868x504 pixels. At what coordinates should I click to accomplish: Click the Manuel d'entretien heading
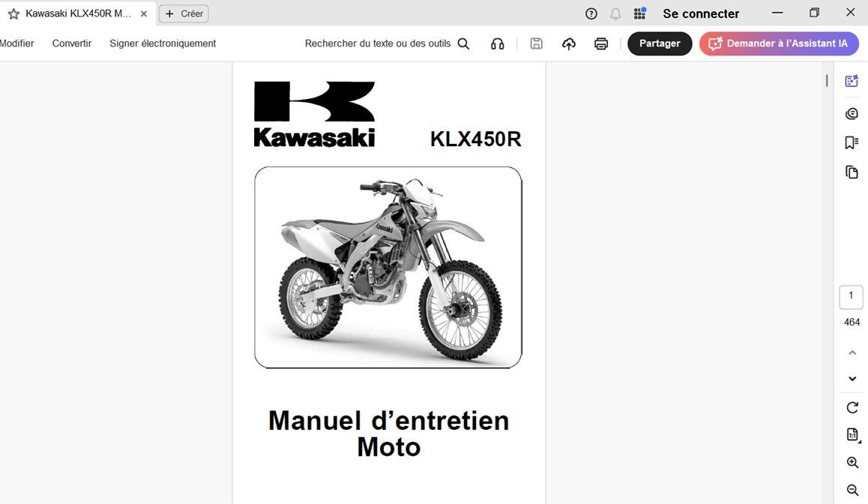tap(388, 421)
